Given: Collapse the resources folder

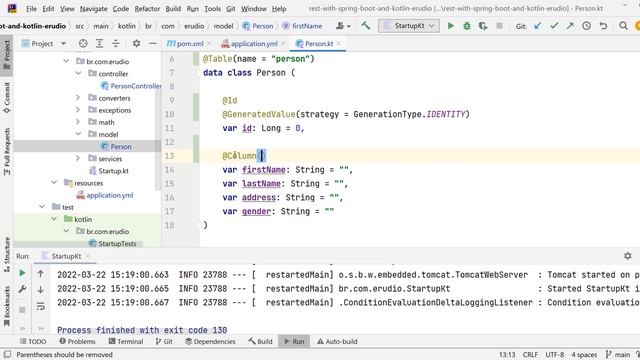Looking at the screenshot, I should (54, 182).
